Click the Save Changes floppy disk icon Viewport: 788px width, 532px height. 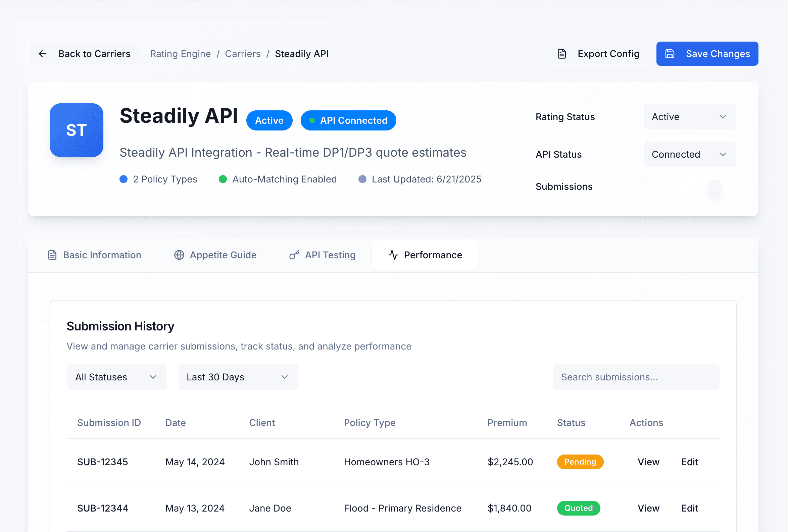670,54
